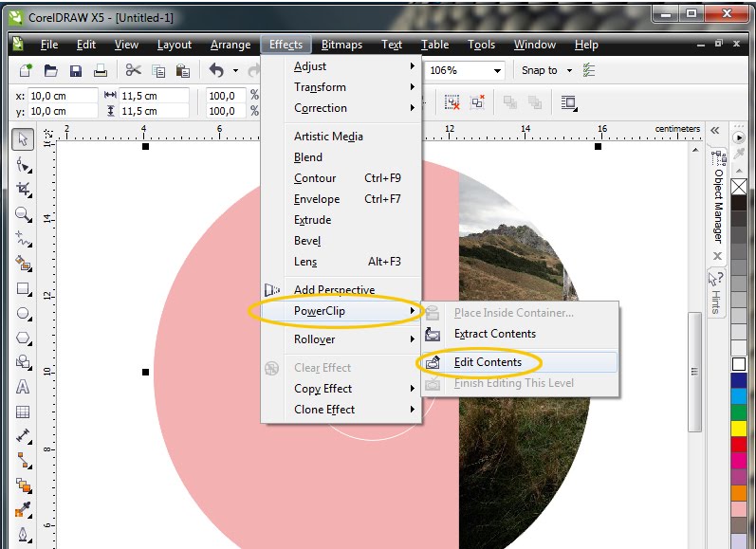756x549 pixels.
Task: Select the Zoom tool
Action: pos(23,214)
